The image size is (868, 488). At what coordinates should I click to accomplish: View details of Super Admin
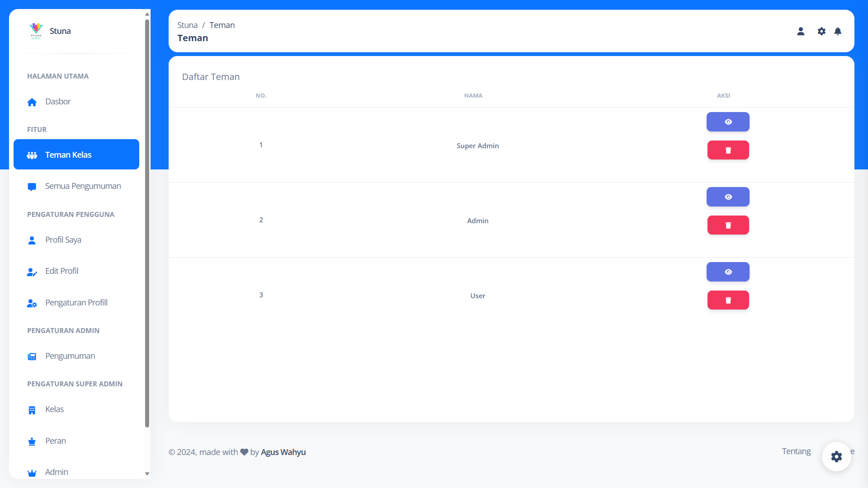tap(728, 122)
